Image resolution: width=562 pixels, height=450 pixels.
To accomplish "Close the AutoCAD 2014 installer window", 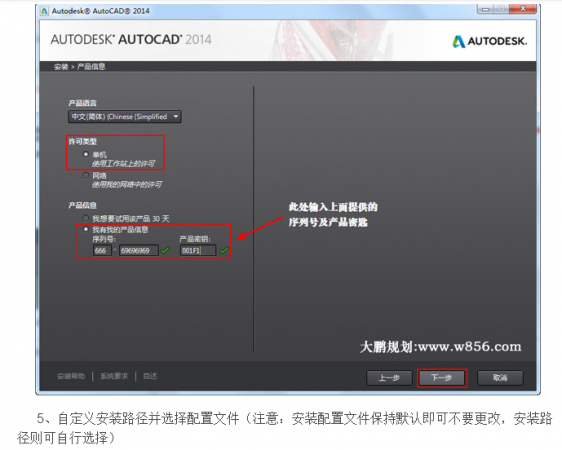I will [x=523, y=9].
